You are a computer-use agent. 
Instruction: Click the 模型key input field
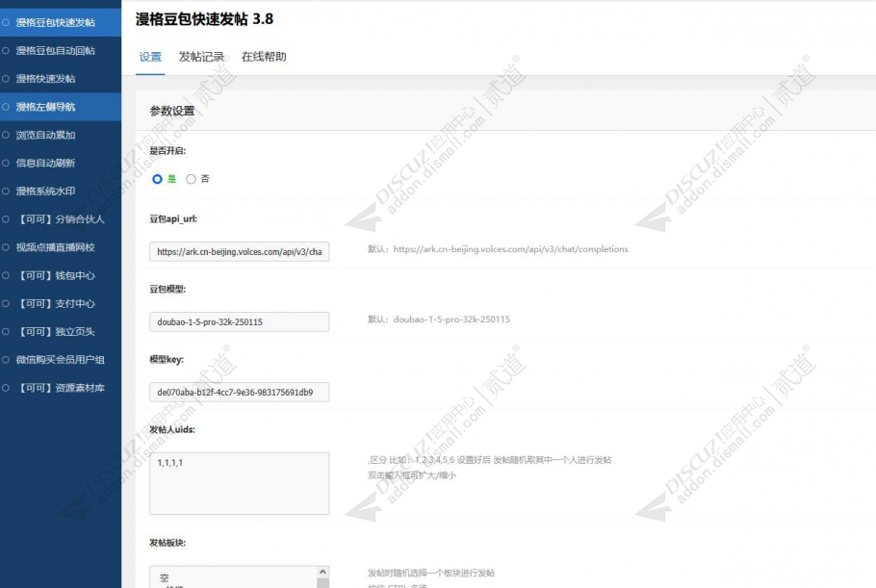point(239,392)
